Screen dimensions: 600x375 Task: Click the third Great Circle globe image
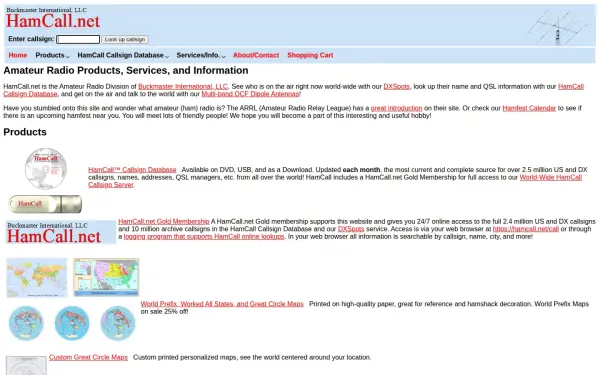coord(118,323)
